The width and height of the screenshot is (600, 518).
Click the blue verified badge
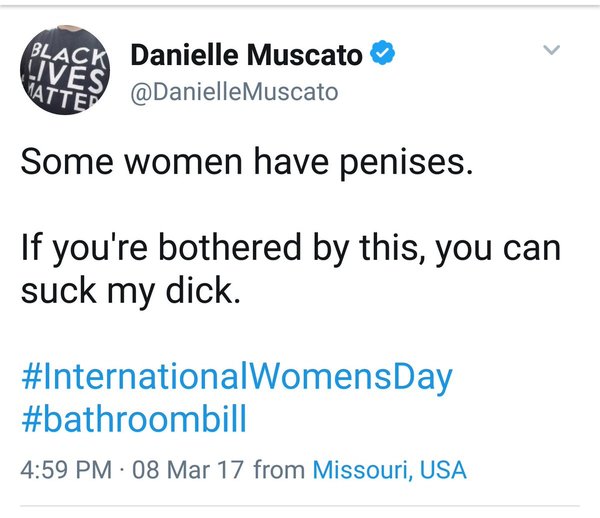click(x=381, y=54)
